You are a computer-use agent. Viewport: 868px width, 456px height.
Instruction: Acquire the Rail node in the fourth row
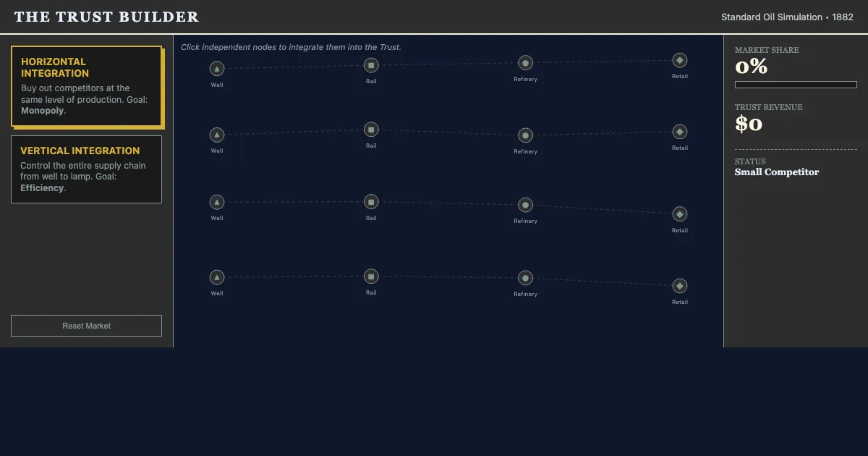tap(371, 276)
